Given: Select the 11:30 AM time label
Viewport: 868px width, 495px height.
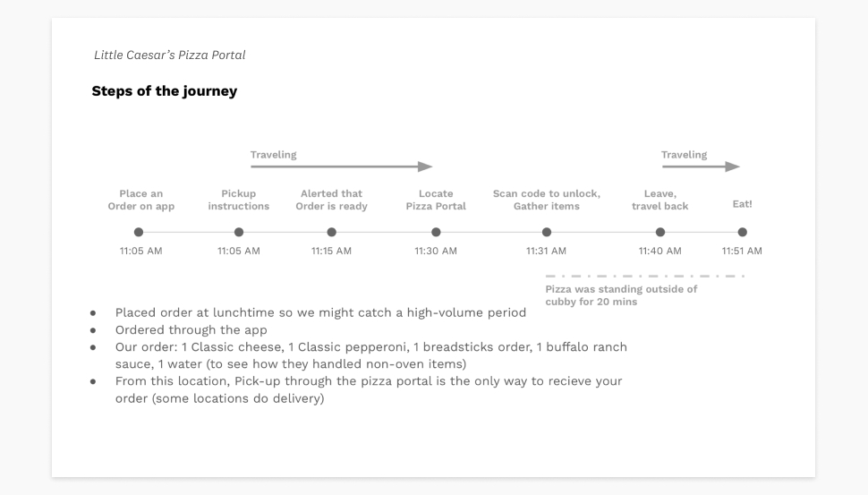Looking at the screenshot, I should click(436, 251).
